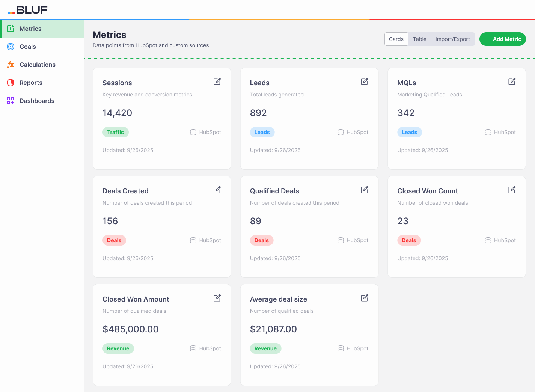Screen dimensions: 535x392
Task: Click the Deals tag on Deals Created card
Action: 114,240
